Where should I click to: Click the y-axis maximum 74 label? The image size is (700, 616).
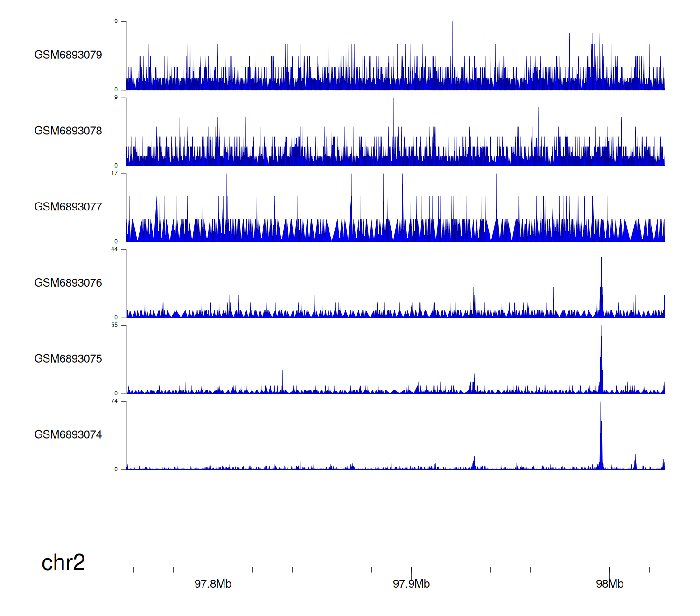tap(114, 401)
